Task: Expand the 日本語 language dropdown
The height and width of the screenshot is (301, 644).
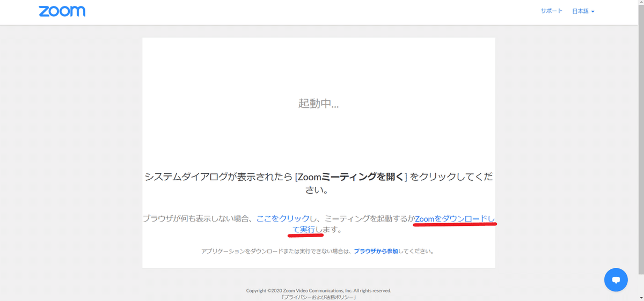Action: 583,11
